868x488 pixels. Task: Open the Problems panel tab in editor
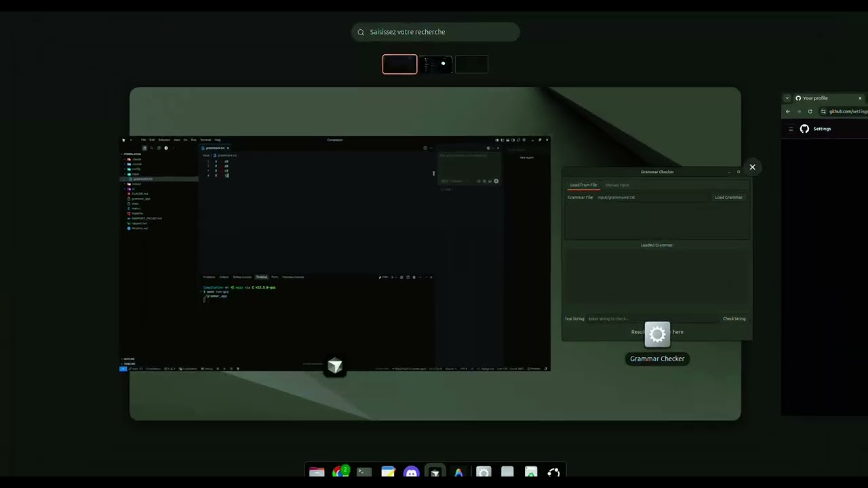point(209,277)
